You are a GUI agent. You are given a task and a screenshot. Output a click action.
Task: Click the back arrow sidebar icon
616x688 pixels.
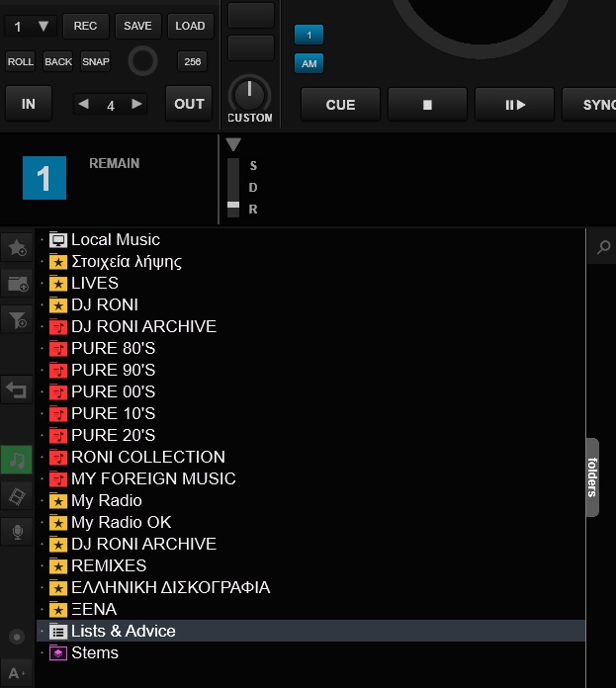point(17,389)
